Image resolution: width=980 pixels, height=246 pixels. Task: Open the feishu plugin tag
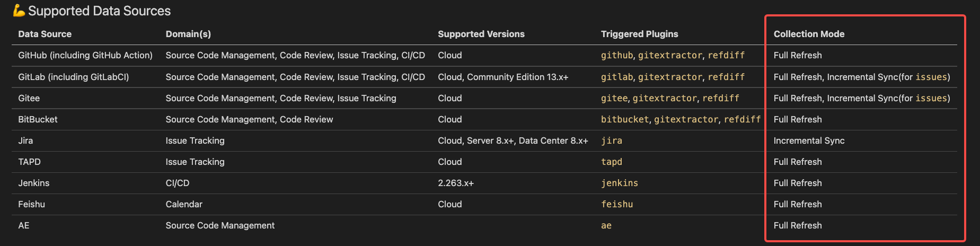[x=617, y=204]
